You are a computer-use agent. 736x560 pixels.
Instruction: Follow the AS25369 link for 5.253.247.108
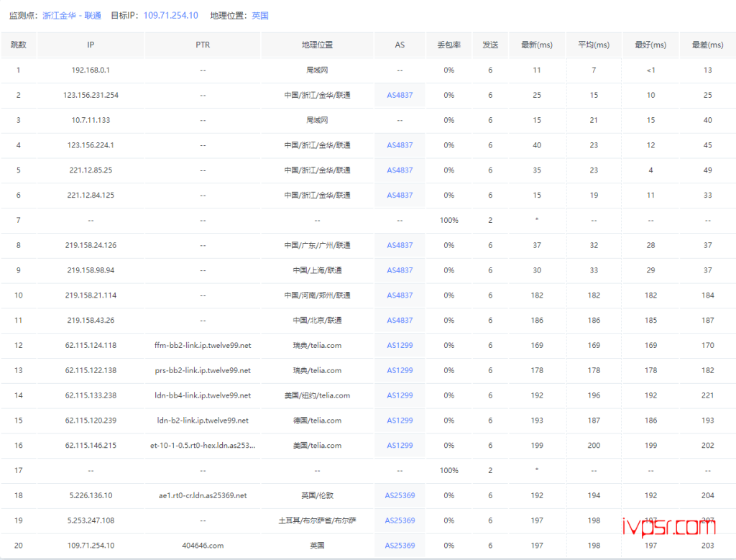400,520
